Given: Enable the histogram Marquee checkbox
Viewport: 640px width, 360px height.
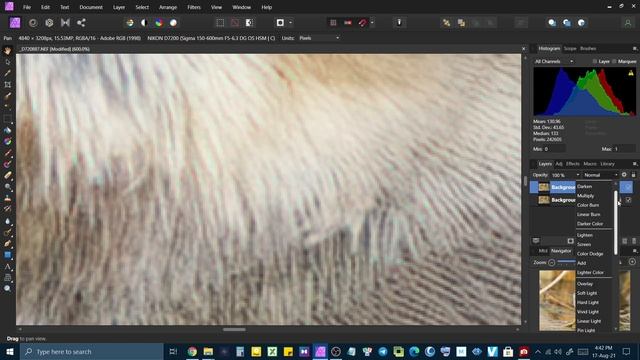Looking at the screenshot, I should (x=614, y=61).
